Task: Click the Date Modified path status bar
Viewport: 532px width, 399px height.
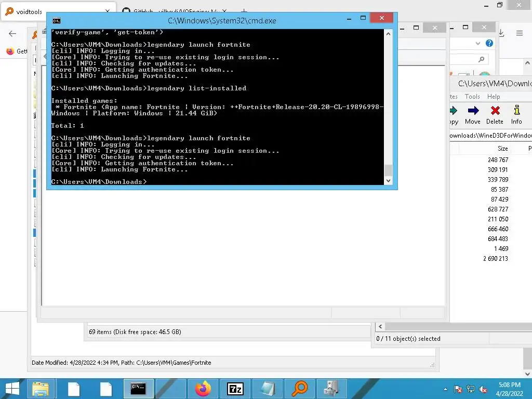Action: tap(121, 363)
